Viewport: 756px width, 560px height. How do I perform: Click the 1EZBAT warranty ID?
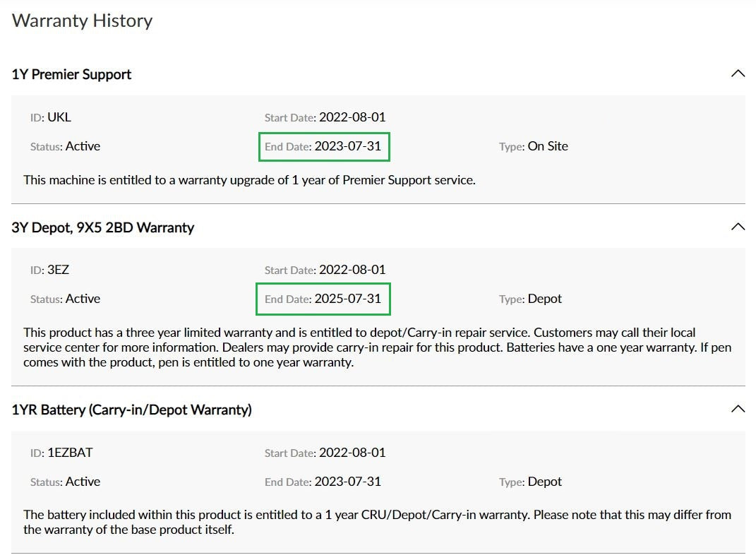(70, 453)
